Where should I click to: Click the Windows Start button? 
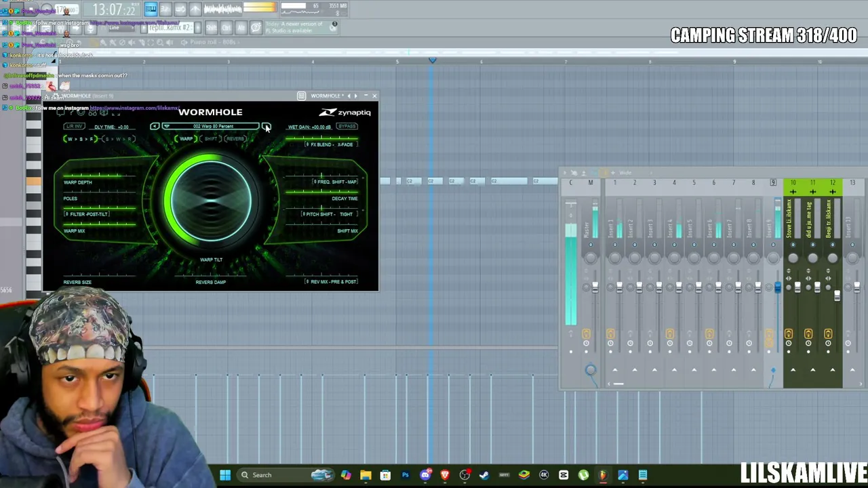(x=225, y=475)
